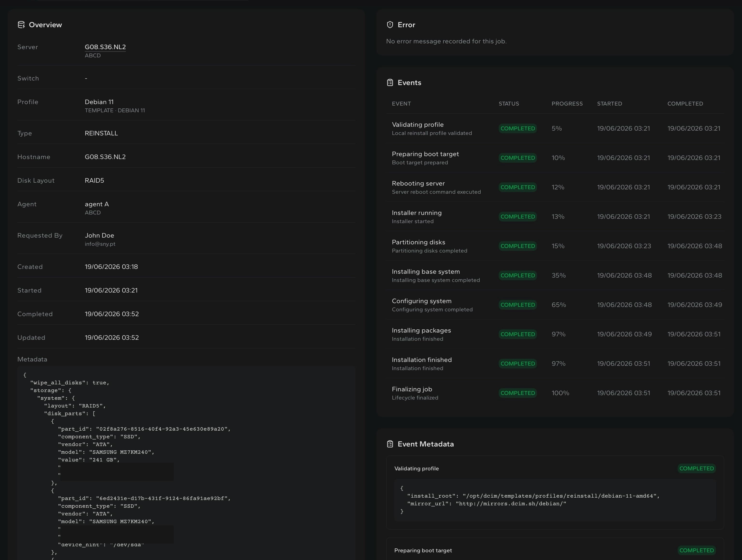The height and width of the screenshot is (560, 742).
Task: Click the TEMPLATE · DEBIAN 11 subtitle
Action: coord(115,110)
